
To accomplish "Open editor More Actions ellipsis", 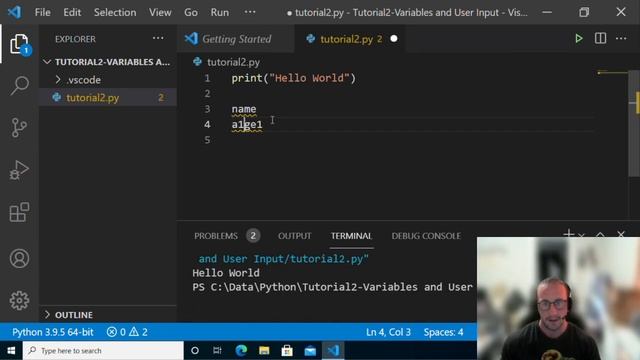I will 621,39.
